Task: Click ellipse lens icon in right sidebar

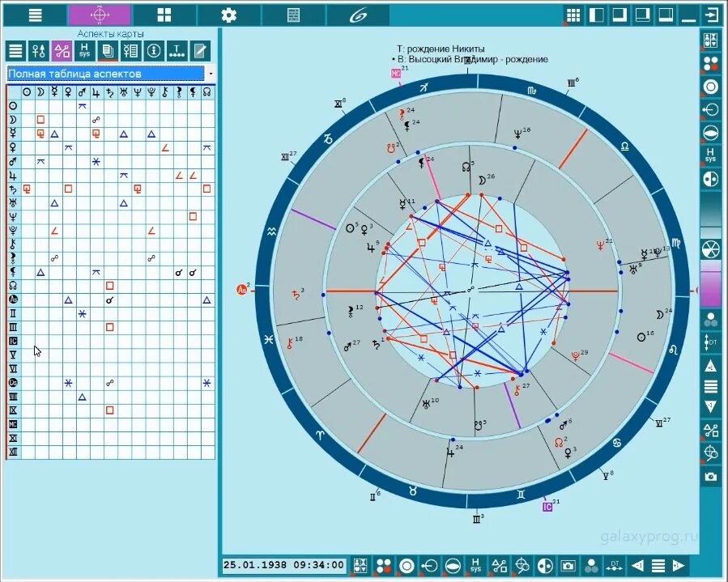Action: pos(710,133)
